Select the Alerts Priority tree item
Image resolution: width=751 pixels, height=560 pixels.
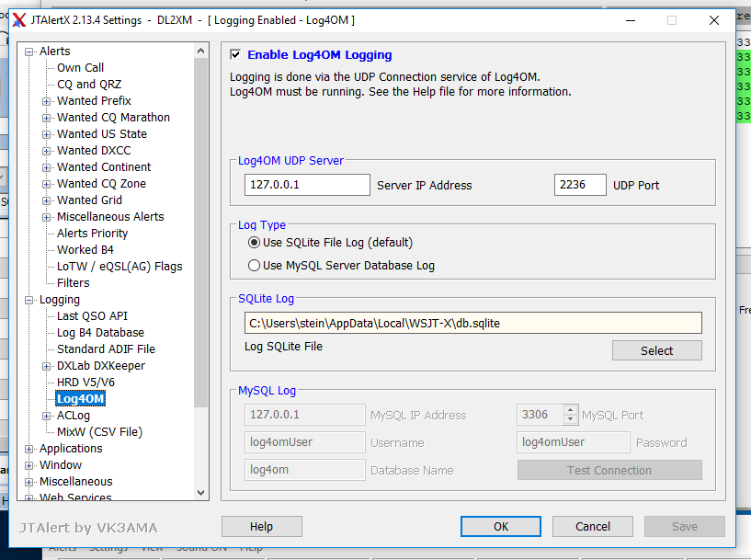[93, 234]
